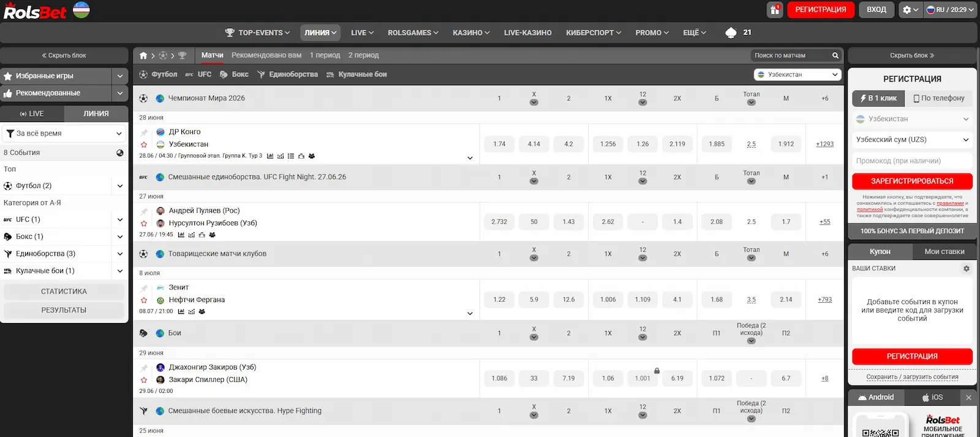Viewport: 980px width, 437px height.
Task: Close the mobile app banner
Action: pos(968,397)
